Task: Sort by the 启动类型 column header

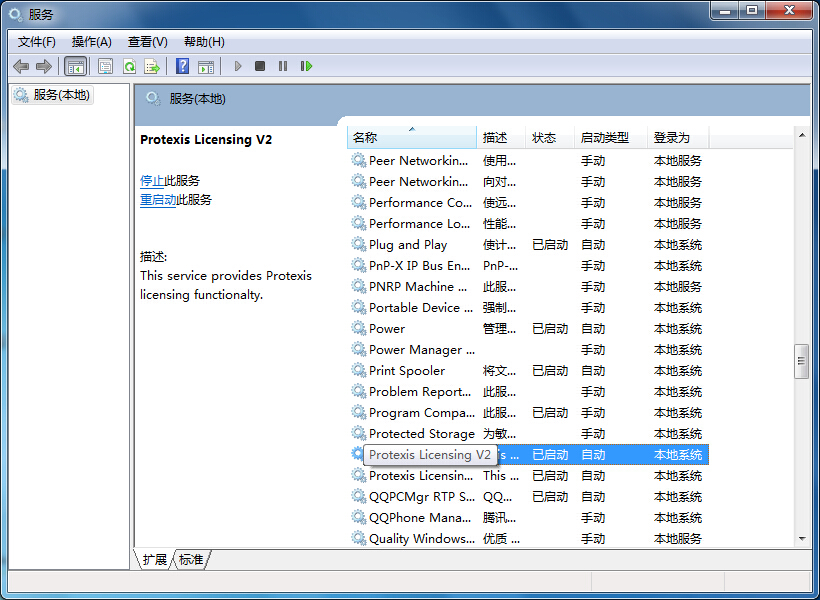Action: [610, 138]
